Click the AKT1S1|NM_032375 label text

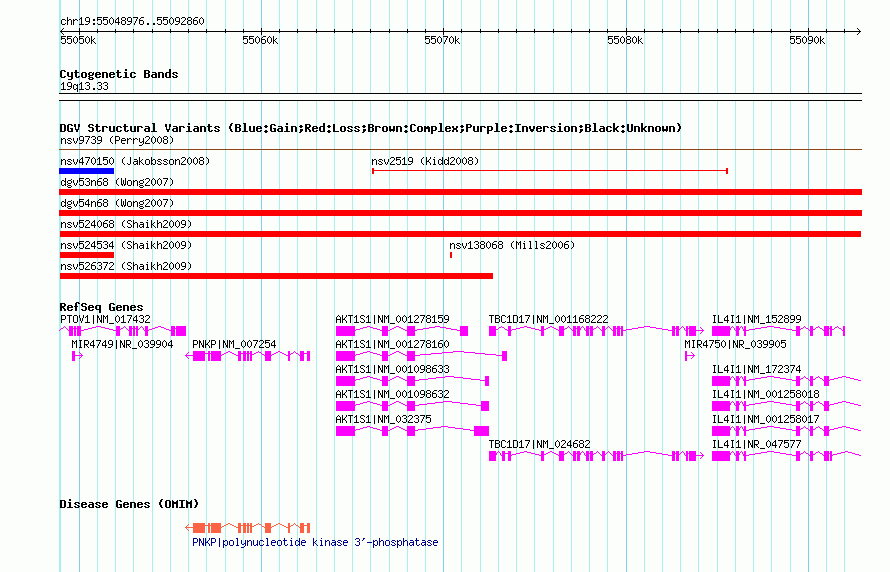tap(383, 419)
